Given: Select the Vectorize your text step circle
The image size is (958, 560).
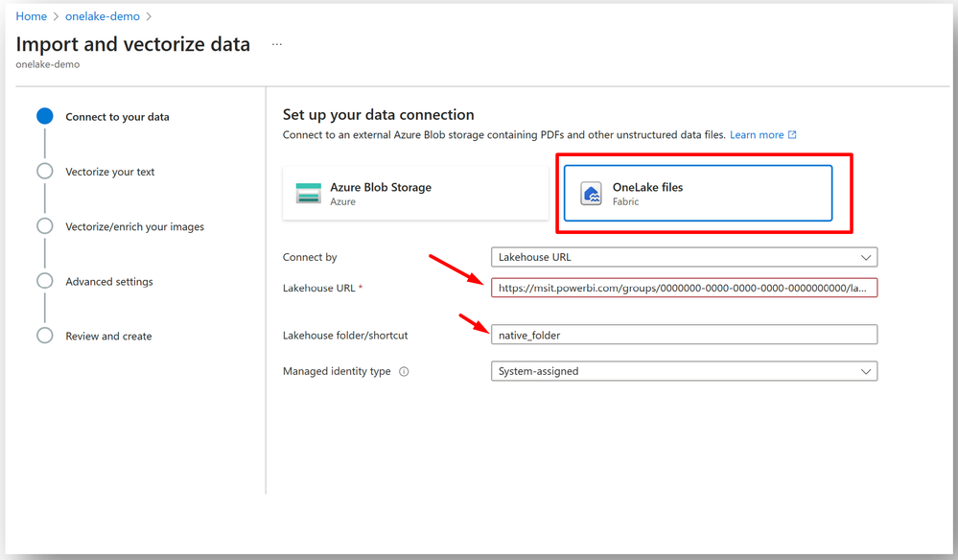Looking at the screenshot, I should 45,171.
